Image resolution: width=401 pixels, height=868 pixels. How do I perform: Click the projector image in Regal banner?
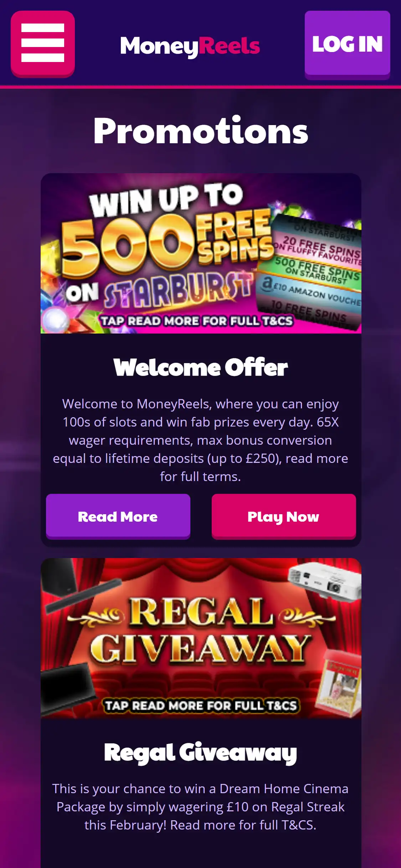click(x=325, y=581)
